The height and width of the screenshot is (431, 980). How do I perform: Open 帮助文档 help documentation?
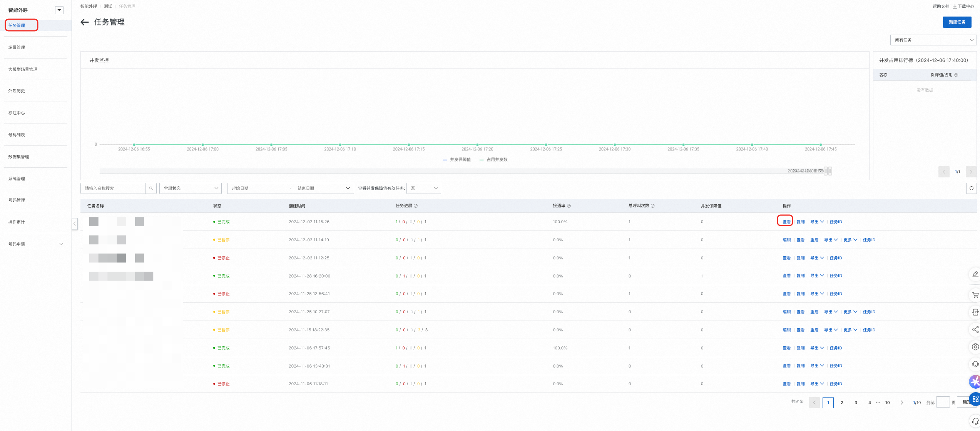click(x=941, y=6)
